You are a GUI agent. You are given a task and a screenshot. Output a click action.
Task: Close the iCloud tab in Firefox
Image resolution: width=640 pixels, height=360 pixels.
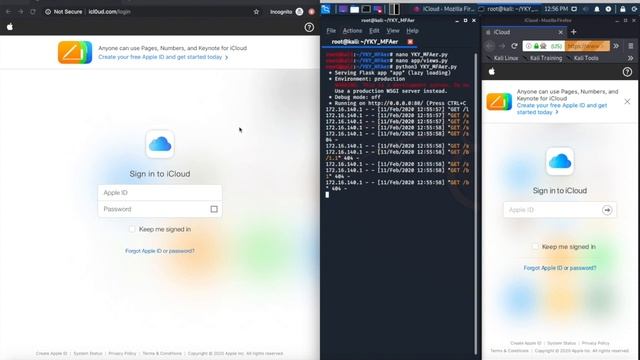click(560, 32)
